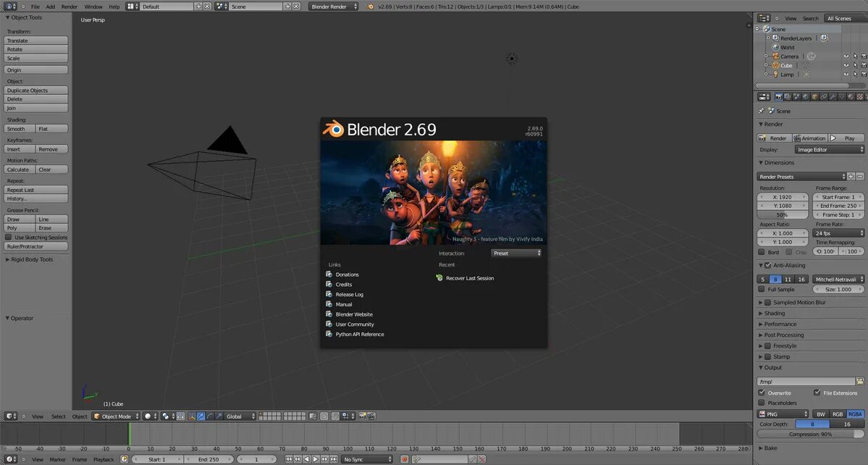Image resolution: width=868 pixels, height=465 pixels.
Task: Click the Translate button in Object Tools
Action: pyautogui.click(x=36, y=41)
